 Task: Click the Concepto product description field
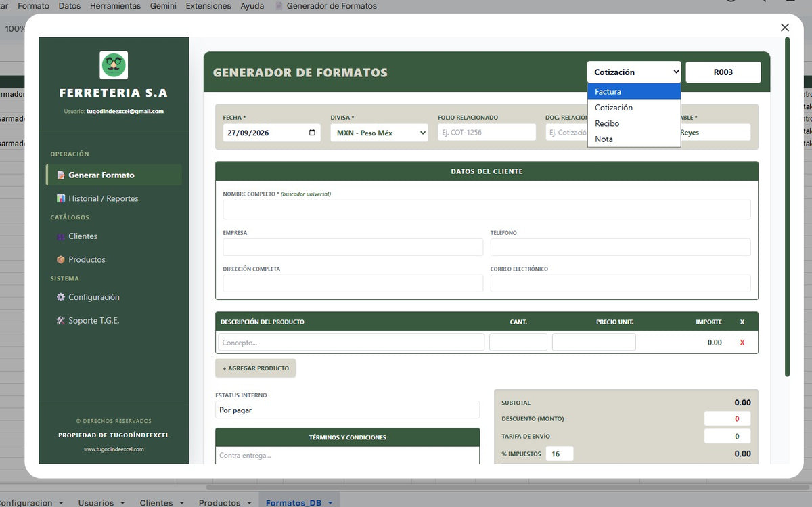351,343
